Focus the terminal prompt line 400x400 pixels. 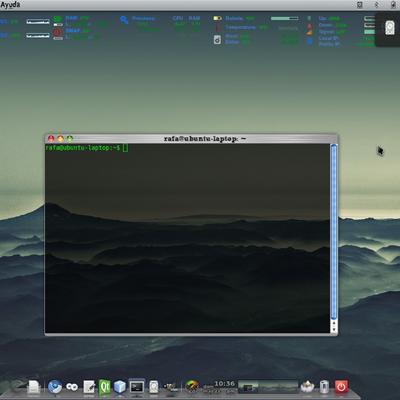(x=87, y=148)
